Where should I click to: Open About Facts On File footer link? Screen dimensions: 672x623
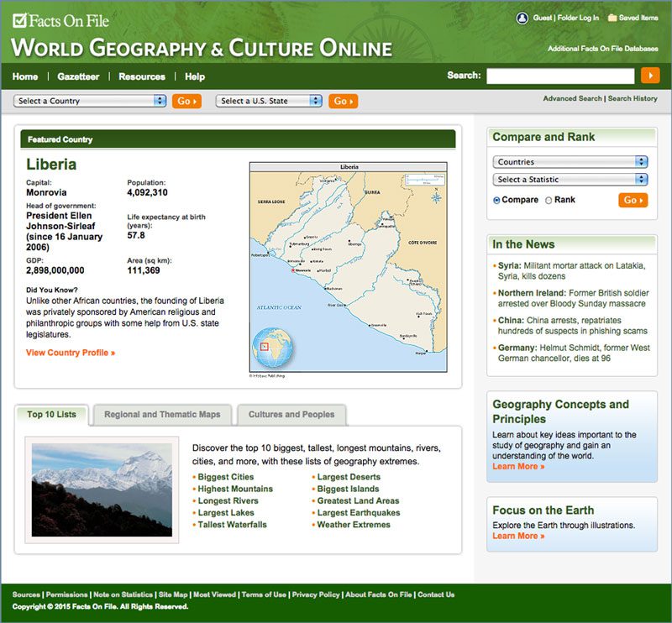point(379,594)
